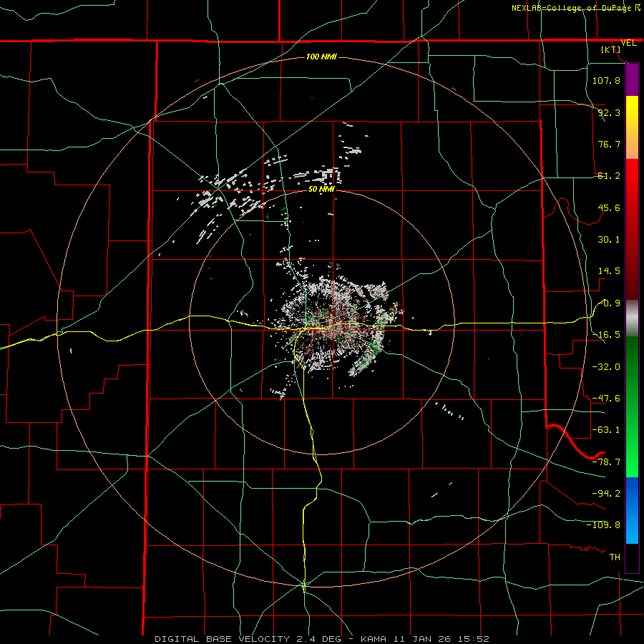Click the -47.6 velocity scale value
644x644 pixels.
pyautogui.click(x=606, y=399)
